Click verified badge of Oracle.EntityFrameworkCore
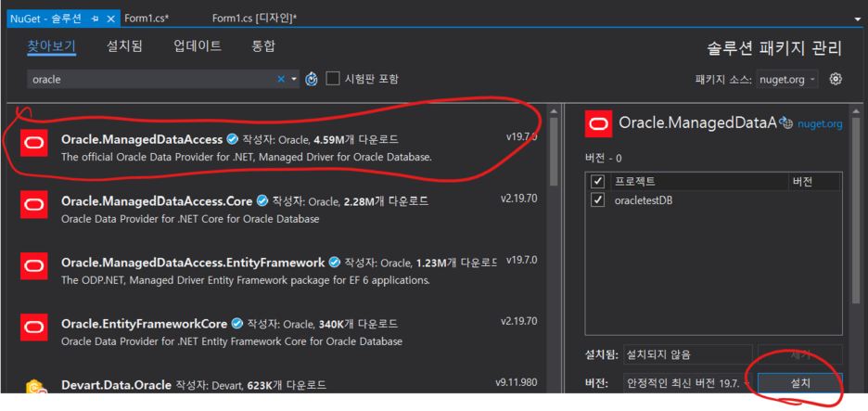 coord(237,323)
